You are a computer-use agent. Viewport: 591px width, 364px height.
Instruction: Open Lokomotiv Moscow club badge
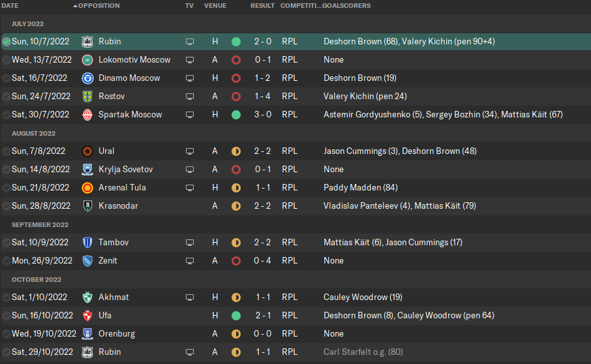(87, 60)
